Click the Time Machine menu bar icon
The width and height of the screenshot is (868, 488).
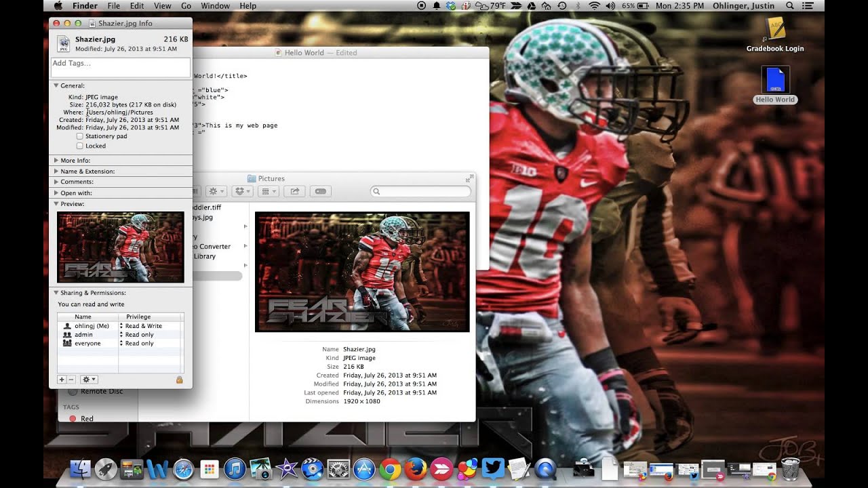561,5
